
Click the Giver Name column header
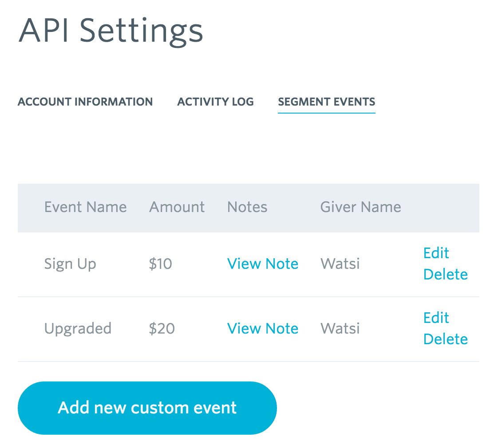(360, 207)
